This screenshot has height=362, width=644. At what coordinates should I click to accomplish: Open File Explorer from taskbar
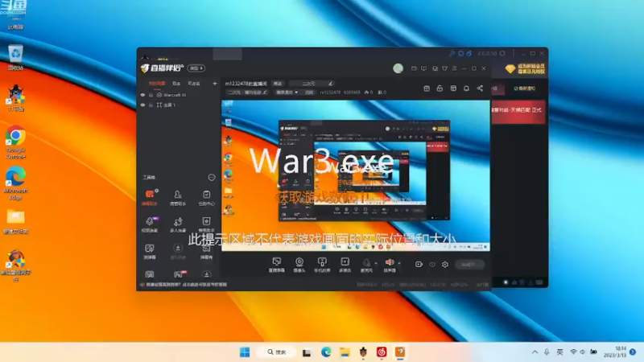[x=345, y=352]
